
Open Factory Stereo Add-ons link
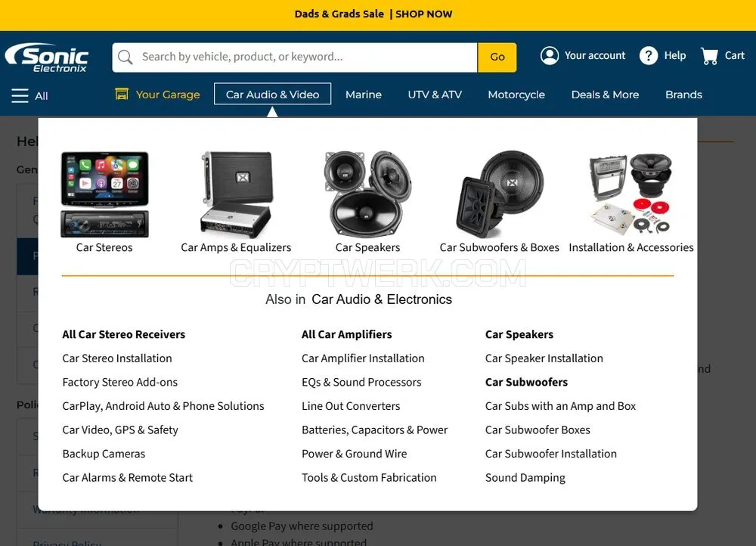tap(120, 382)
